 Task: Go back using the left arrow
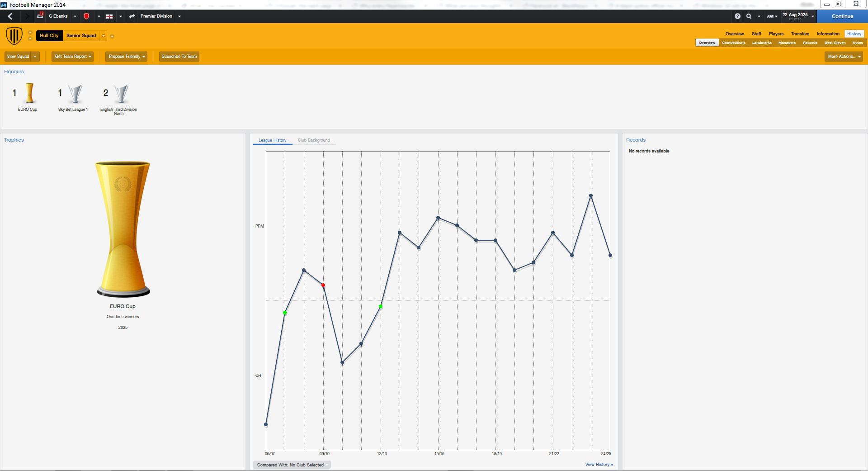(x=10, y=16)
